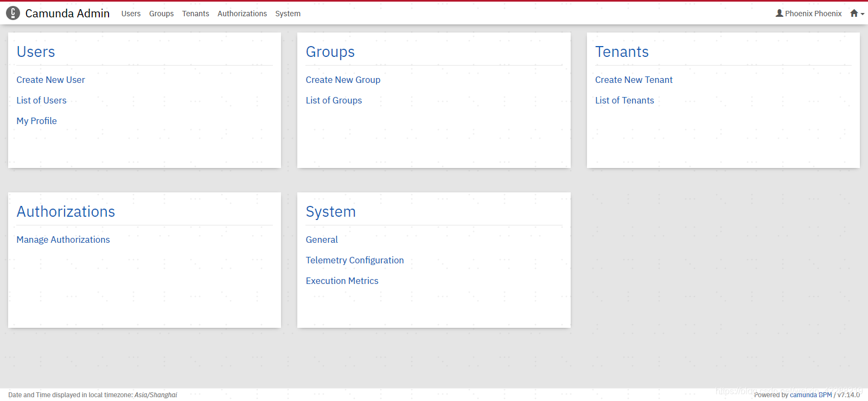Click the v7.14.0 version text
This screenshot has width=868, height=401.
pos(848,395)
